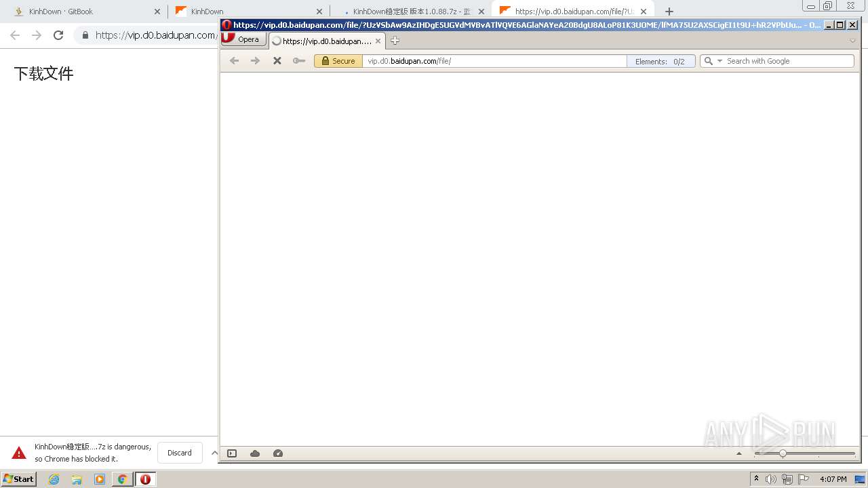This screenshot has width=868, height=488.
Task: Open the volume control tray icon
Action: (771, 479)
